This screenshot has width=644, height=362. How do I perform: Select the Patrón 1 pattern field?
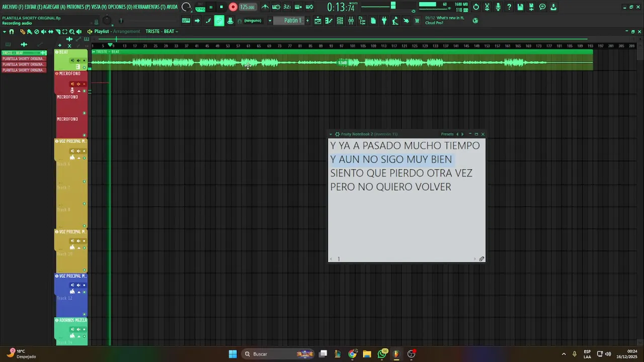[x=289, y=21]
